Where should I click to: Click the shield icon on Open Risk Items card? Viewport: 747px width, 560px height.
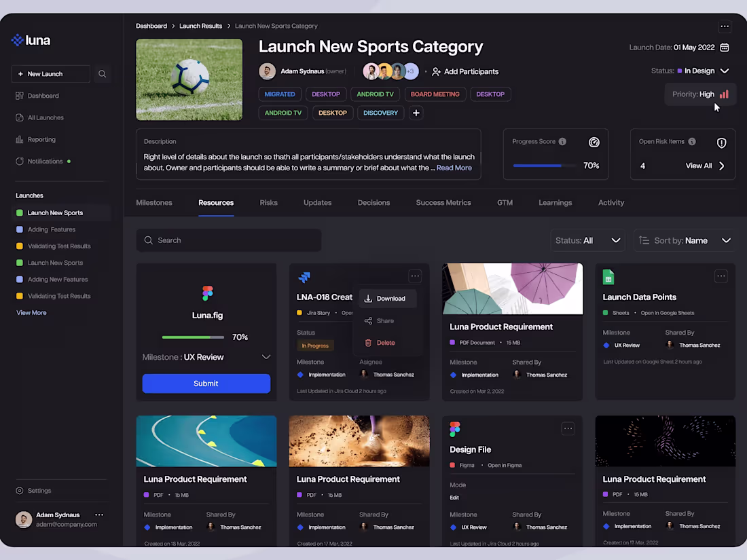click(x=721, y=143)
